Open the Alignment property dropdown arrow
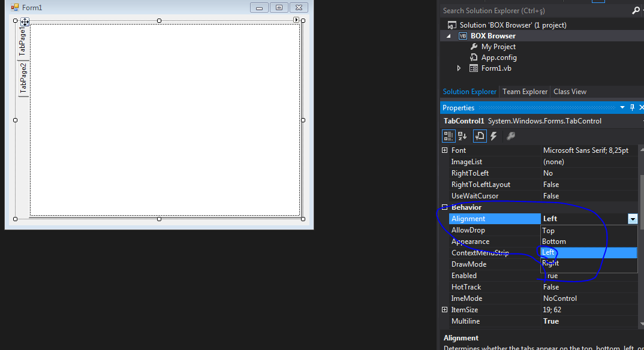The image size is (644, 350). coord(633,219)
